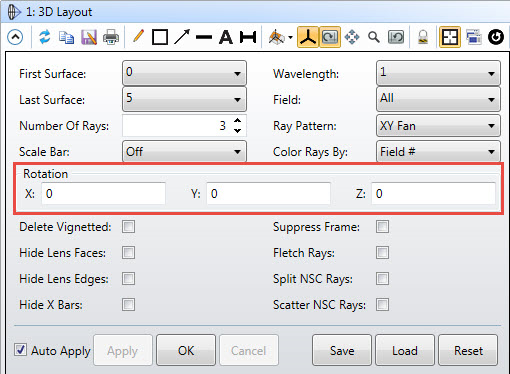Collapse settings with the up chevron icon
Image resolution: width=510 pixels, height=374 pixels.
[15, 37]
